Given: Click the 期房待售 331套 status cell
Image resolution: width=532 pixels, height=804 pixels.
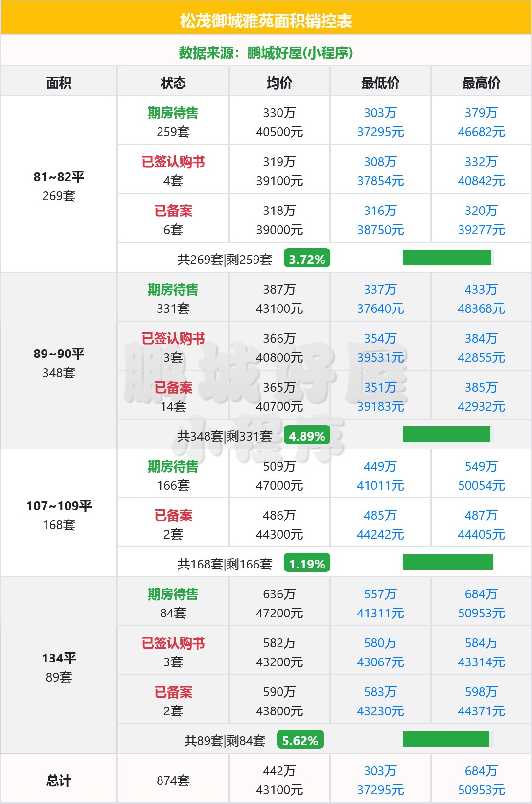Looking at the screenshot, I should (x=173, y=298).
